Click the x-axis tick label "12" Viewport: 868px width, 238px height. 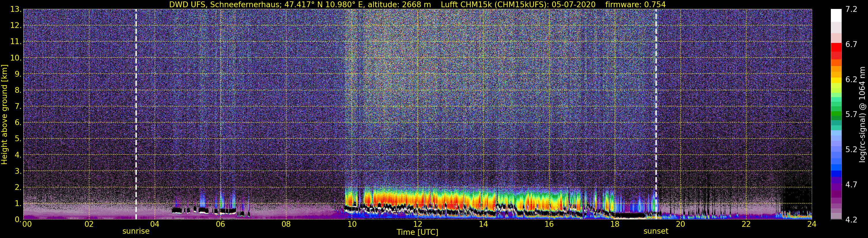[417, 224]
